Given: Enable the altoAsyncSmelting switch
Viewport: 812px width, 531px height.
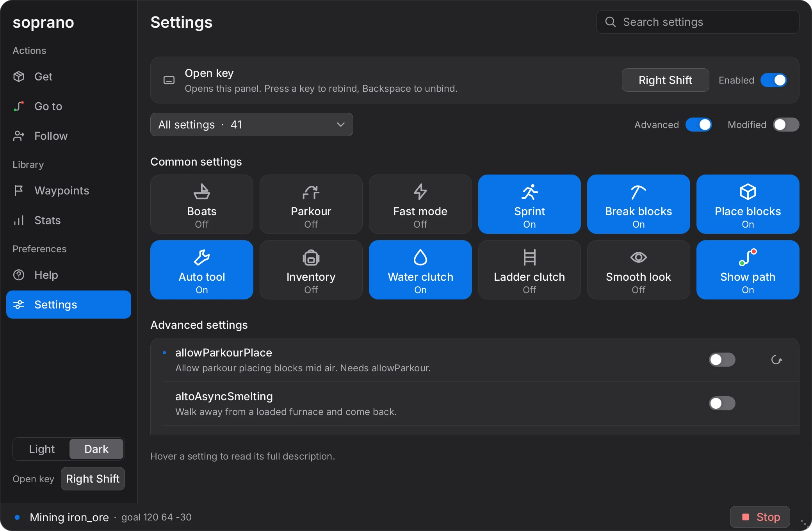Looking at the screenshot, I should [x=722, y=403].
